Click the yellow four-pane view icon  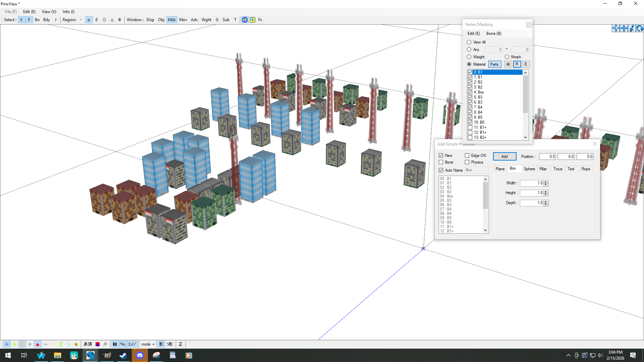click(x=253, y=20)
